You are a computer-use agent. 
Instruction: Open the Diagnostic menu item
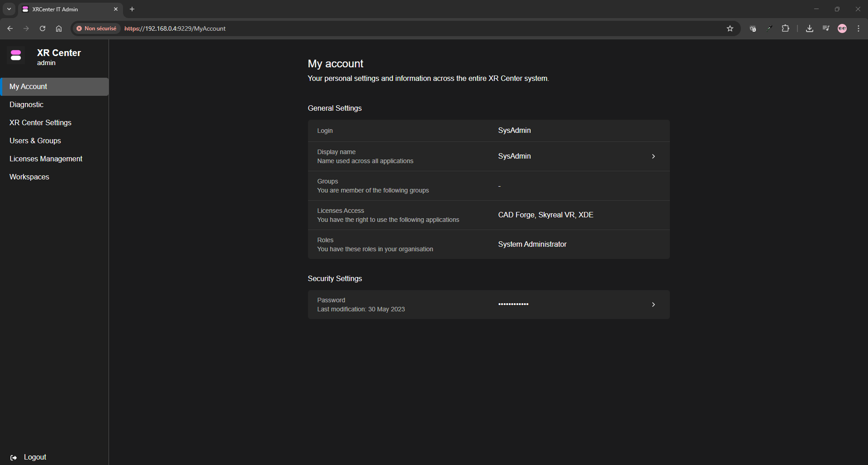tap(27, 104)
